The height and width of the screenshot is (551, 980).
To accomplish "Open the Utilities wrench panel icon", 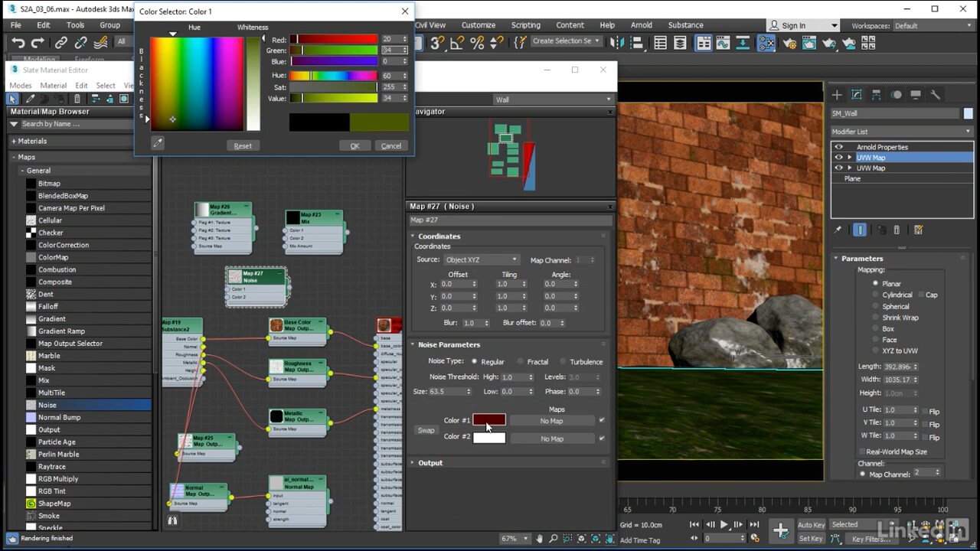I will coord(935,95).
